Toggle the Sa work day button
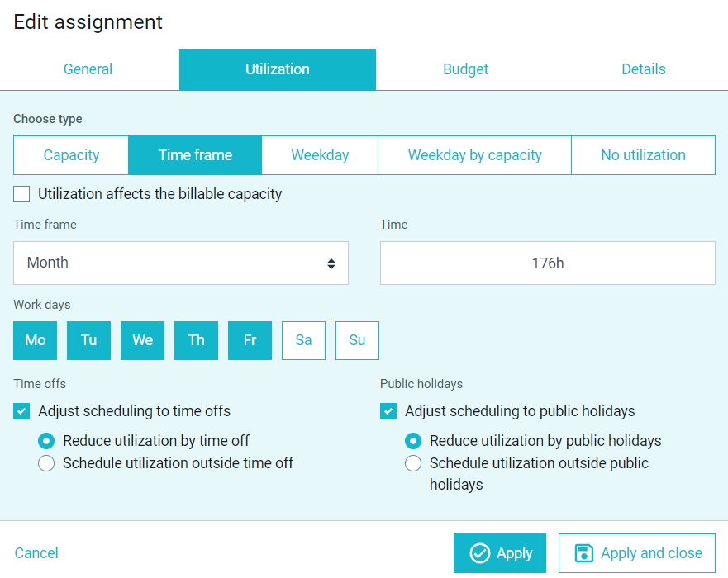Viewport: 728px width, 578px height. tap(303, 340)
